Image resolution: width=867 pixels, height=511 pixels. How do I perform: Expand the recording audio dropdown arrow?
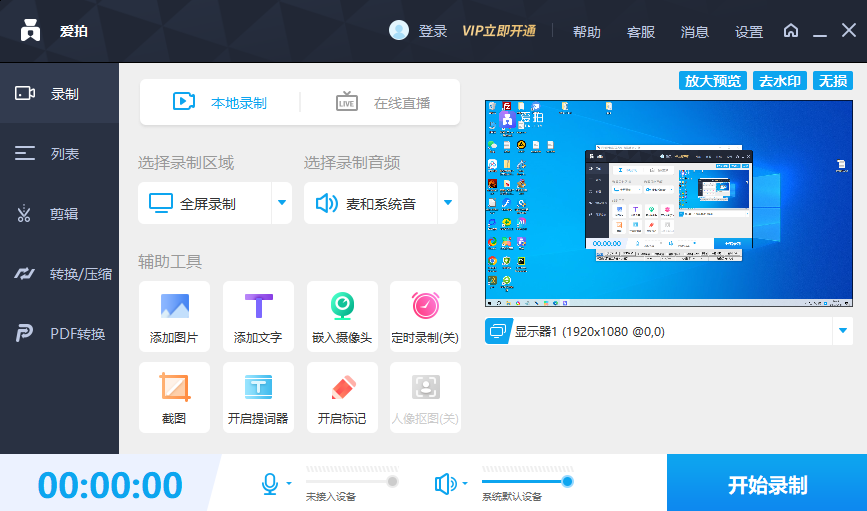448,203
